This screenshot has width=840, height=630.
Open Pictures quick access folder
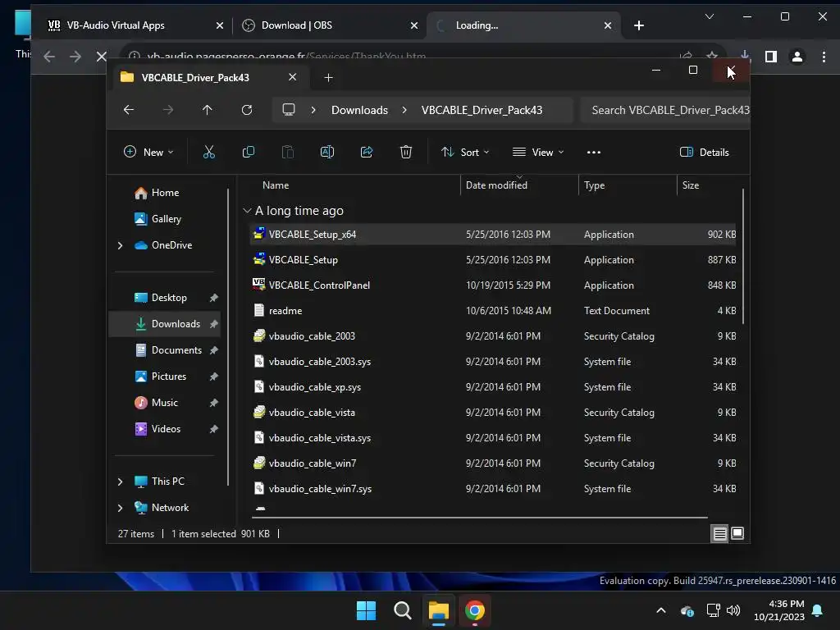click(x=169, y=377)
